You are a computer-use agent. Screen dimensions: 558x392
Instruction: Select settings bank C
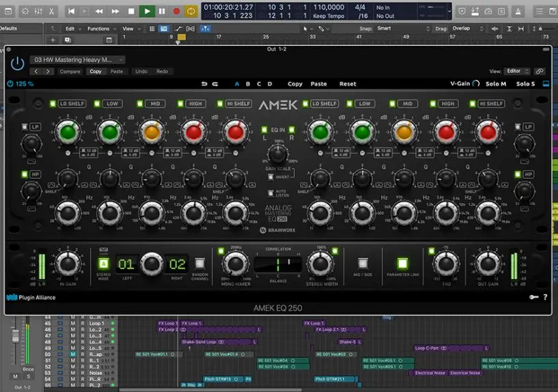pos(259,84)
